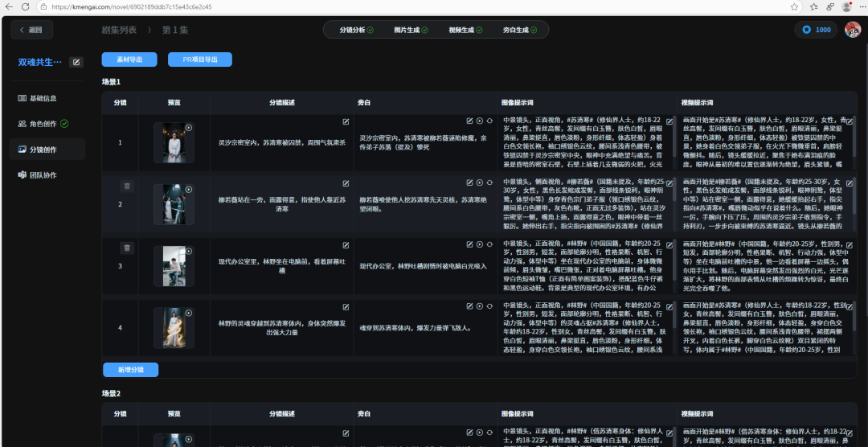Edit the video prompt for shot 2
Image resolution: width=868 pixels, height=447 pixels.
click(850, 182)
